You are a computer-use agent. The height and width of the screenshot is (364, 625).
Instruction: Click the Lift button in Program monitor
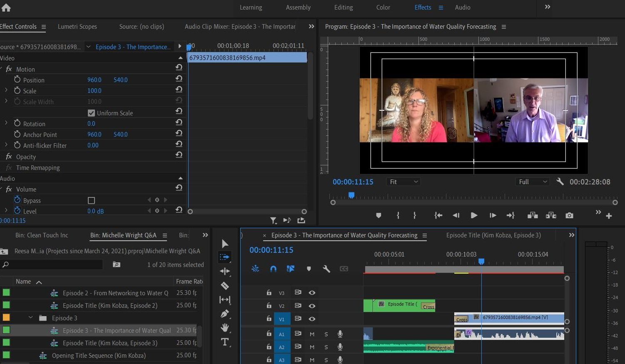[x=533, y=215]
